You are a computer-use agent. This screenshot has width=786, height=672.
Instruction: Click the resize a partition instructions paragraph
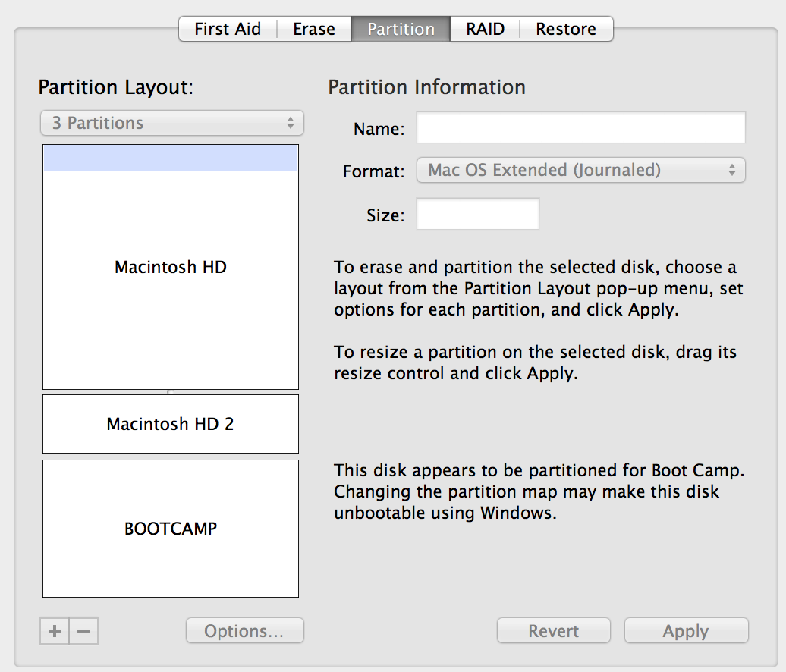[535, 363]
